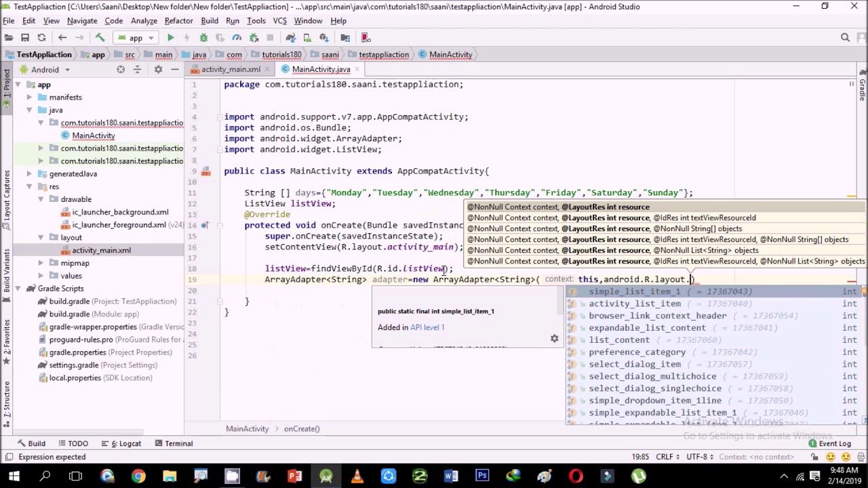
Task: Click the override gutter icon on line 14
Action: click(204, 226)
